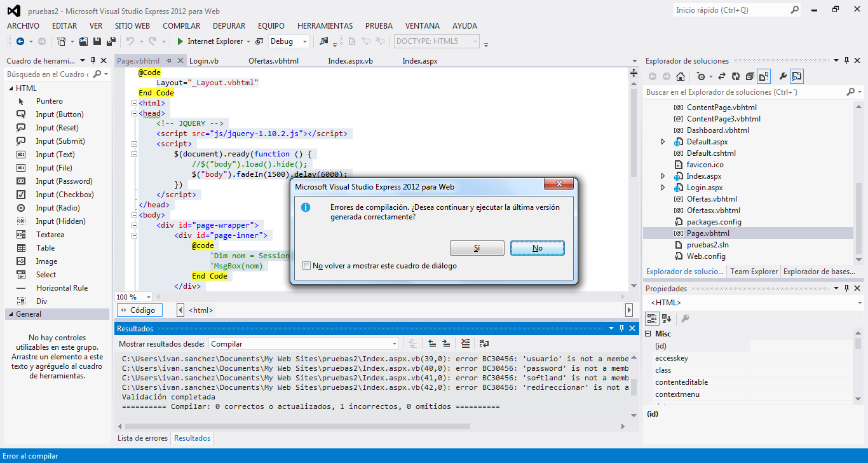868x463 pixels.
Task: Switch to the Lista de errores tab
Action: (x=143, y=438)
